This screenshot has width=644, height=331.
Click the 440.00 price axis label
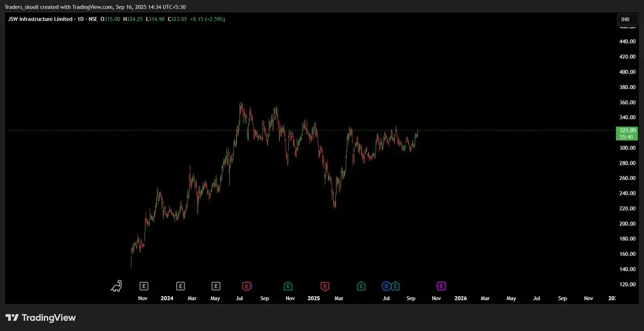coord(627,41)
